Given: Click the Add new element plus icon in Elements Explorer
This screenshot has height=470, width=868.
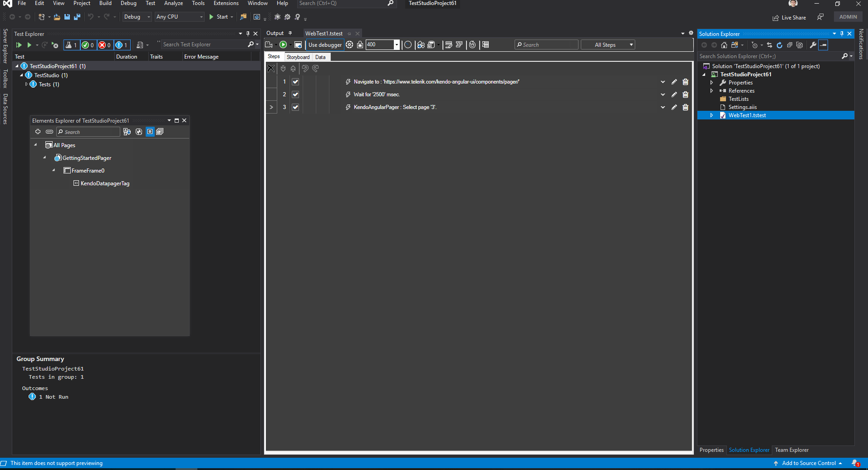Looking at the screenshot, I should (38, 132).
